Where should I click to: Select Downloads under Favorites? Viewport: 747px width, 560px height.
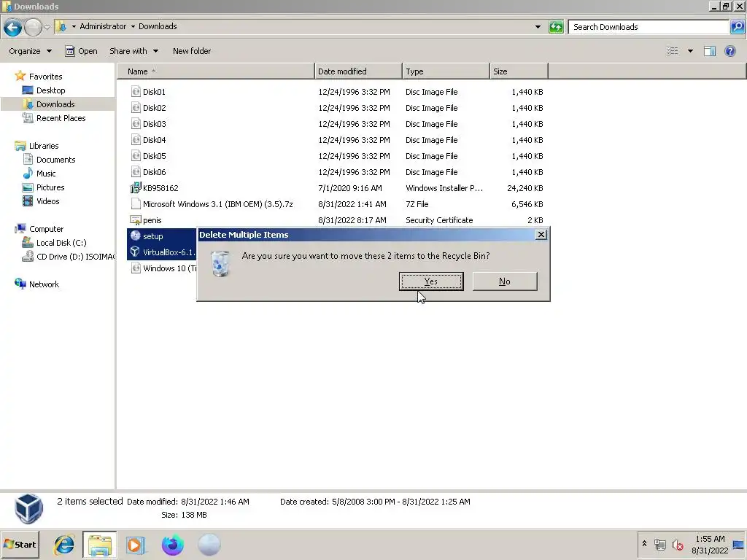pos(49,104)
